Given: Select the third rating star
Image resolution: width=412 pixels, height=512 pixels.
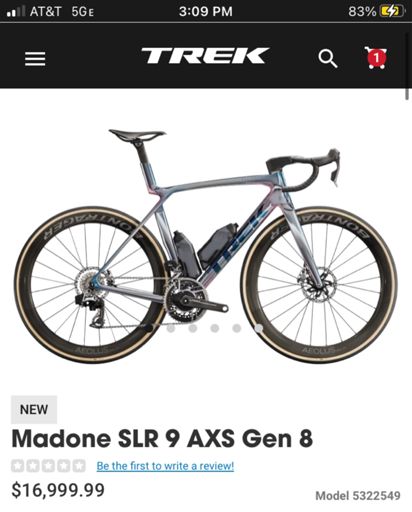Looking at the screenshot, I should point(48,466).
